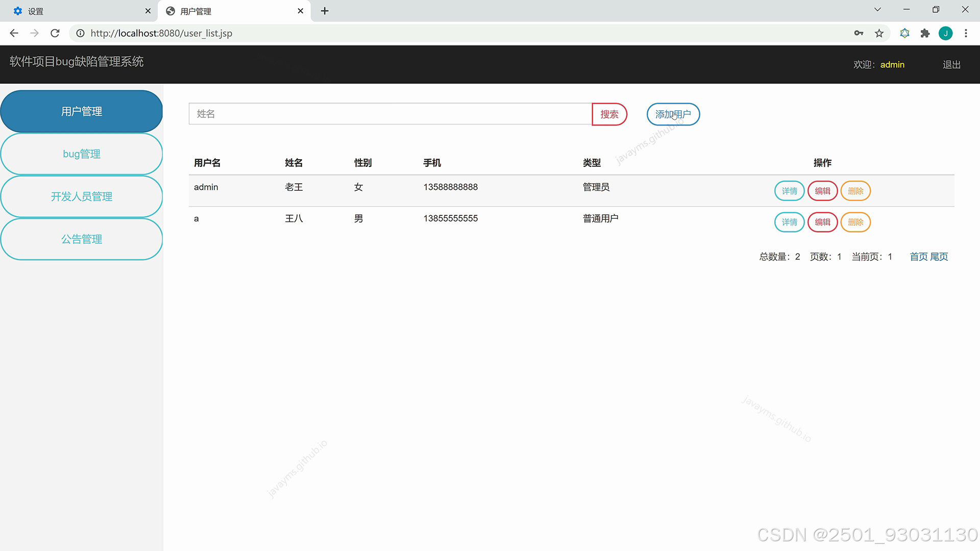Click the 姓名 column header
This screenshot has height=551, width=980.
(294, 163)
